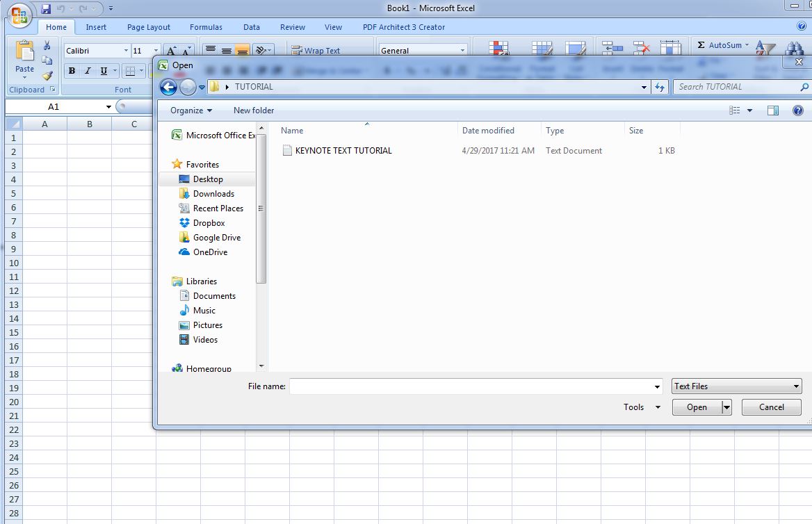Click the Cut scissors icon
This screenshot has width=812, height=524.
pyautogui.click(x=47, y=46)
